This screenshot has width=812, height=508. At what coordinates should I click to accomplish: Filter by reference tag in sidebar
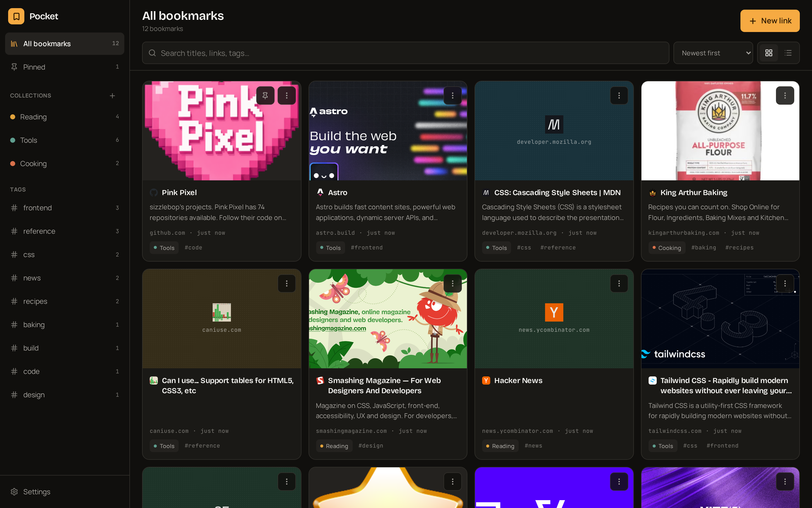pos(64,231)
